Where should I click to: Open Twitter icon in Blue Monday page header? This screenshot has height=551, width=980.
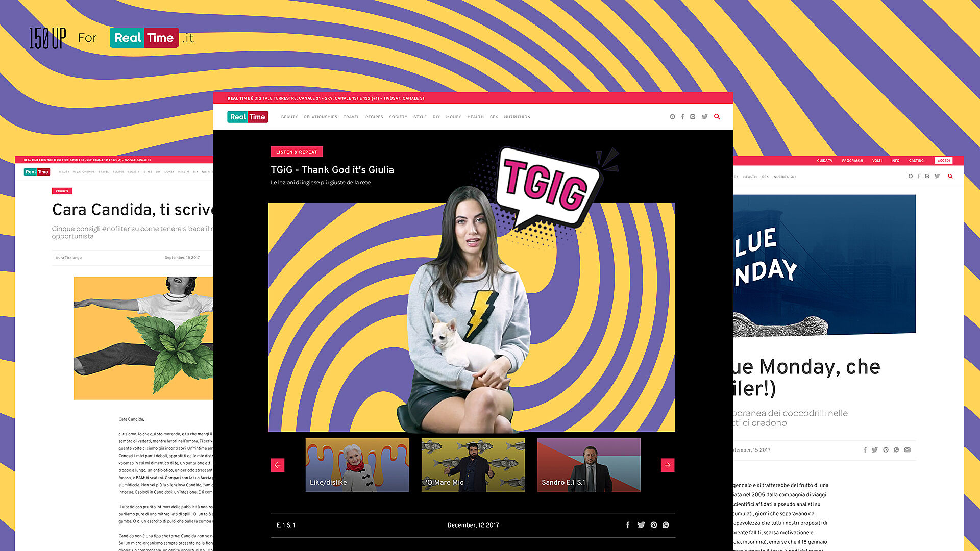937,176
